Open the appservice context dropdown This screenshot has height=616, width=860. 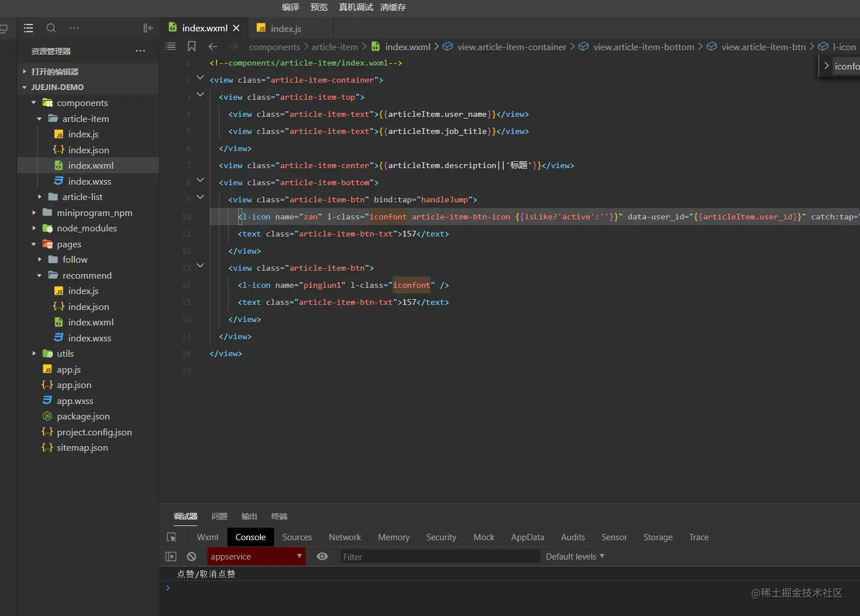tap(256, 556)
